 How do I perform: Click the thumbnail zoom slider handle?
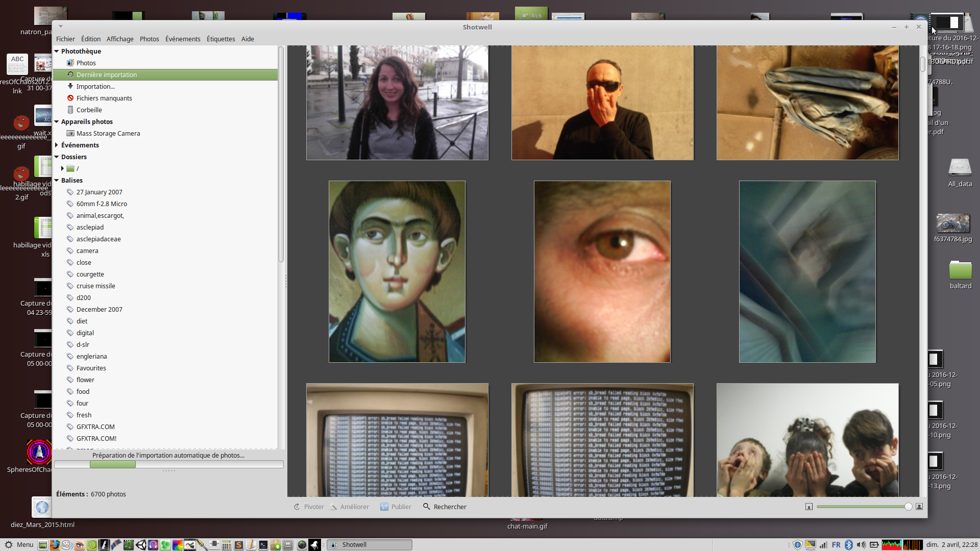[908, 507]
